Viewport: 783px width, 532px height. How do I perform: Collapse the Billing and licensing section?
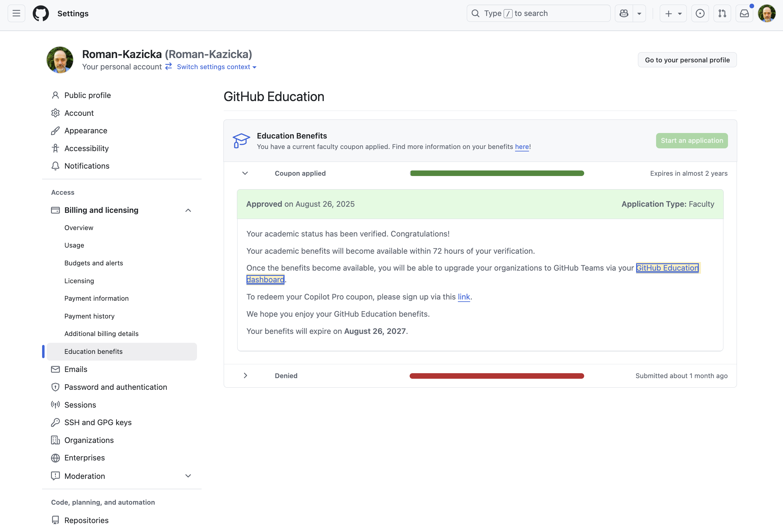(x=188, y=210)
